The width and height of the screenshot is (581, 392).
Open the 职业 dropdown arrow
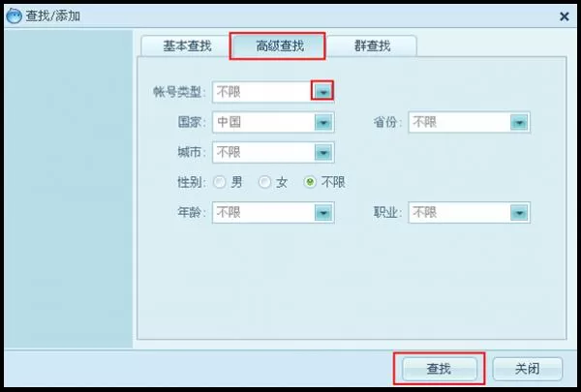tap(519, 212)
